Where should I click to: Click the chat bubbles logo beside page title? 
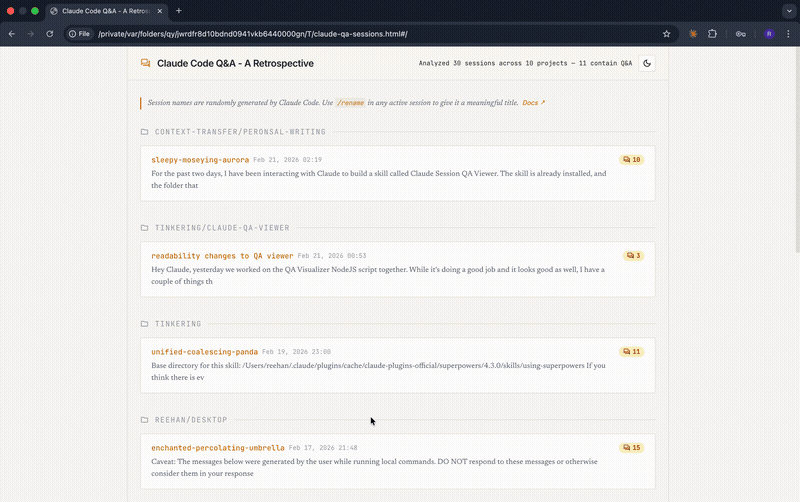pyautogui.click(x=146, y=63)
